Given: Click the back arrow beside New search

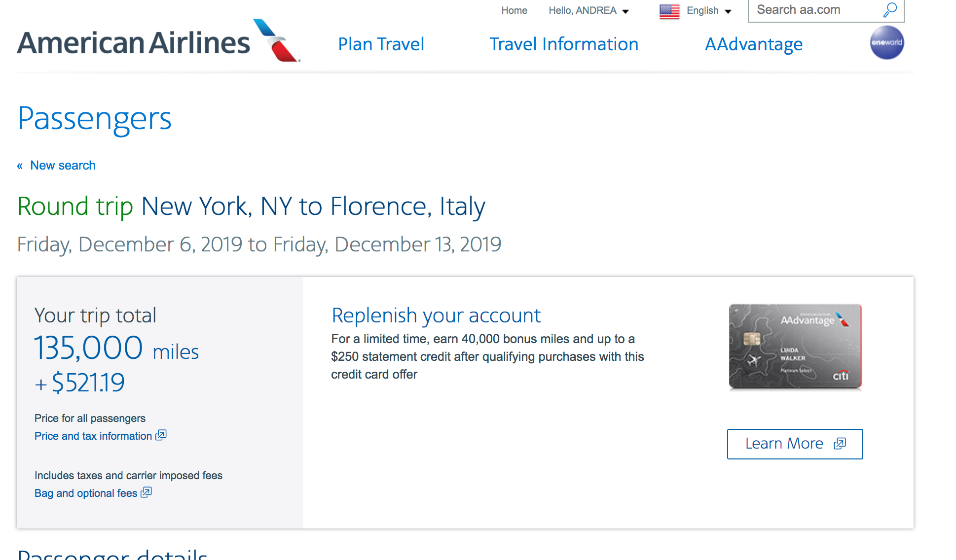Looking at the screenshot, I should click(x=19, y=165).
